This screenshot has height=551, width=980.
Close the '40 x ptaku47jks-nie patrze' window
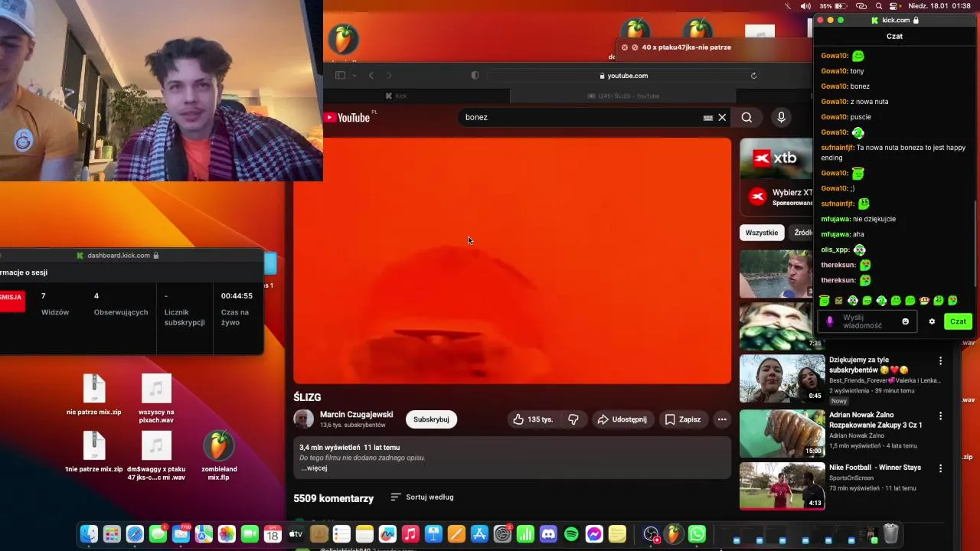(625, 47)
